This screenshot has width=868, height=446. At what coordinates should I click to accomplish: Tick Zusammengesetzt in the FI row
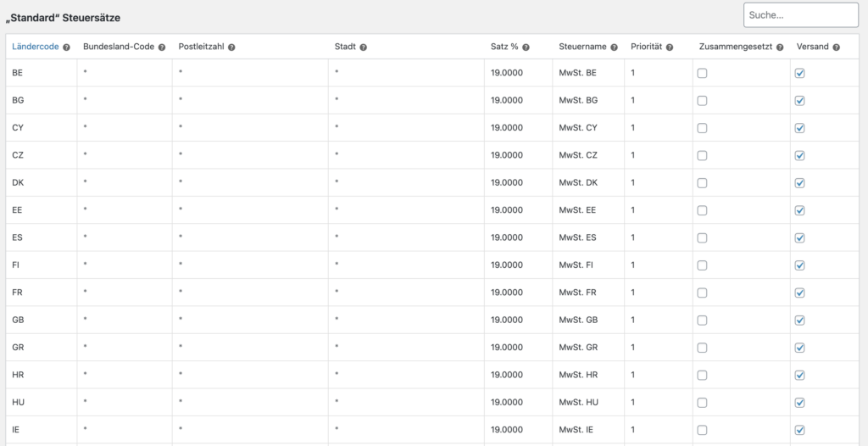click(702, 265)
